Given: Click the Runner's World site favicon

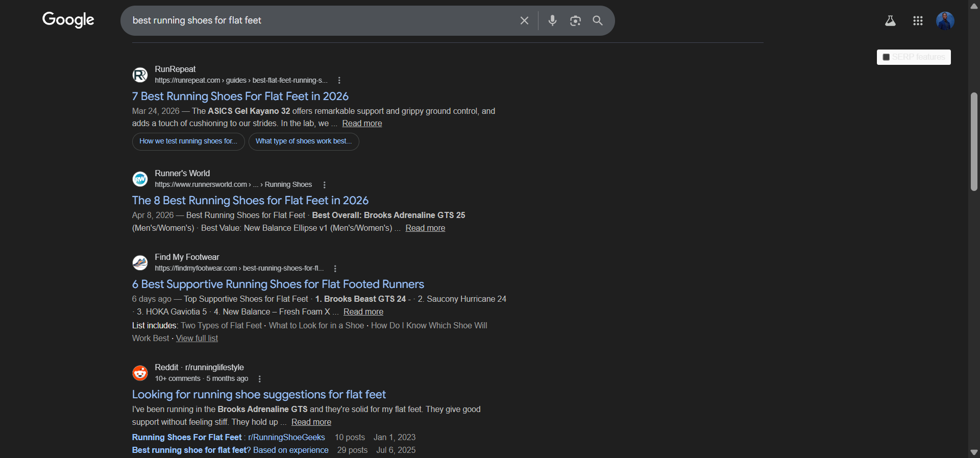Looking at the screenshot, I should click(x=140, y=179).
